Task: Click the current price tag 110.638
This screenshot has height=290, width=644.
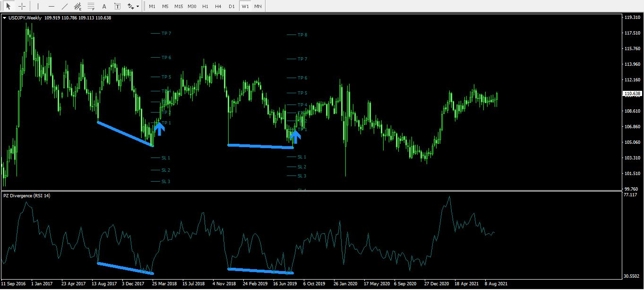Action: coord(632,94)
